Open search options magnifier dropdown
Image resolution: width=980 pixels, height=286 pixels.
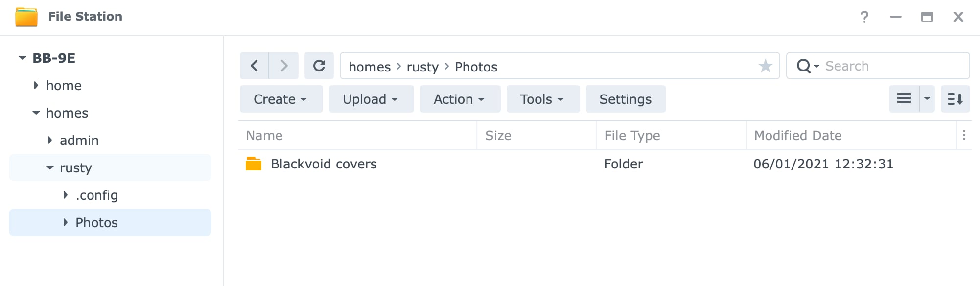pyautogui.click(x=808, y=66)
